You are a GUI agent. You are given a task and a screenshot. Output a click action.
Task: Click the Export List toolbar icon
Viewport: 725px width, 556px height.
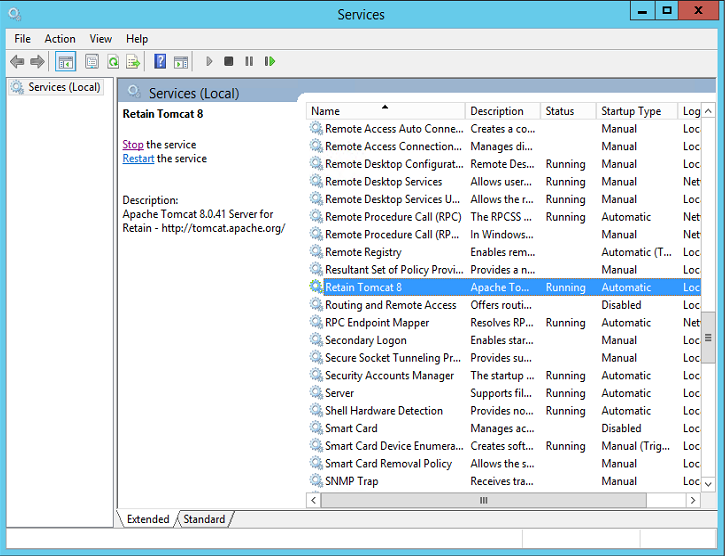132,62
